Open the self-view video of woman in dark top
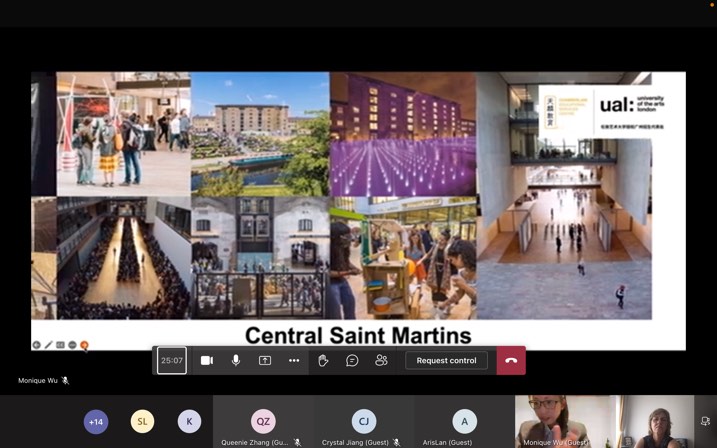Viewport: 717px width, 448px height. (657, 421)
